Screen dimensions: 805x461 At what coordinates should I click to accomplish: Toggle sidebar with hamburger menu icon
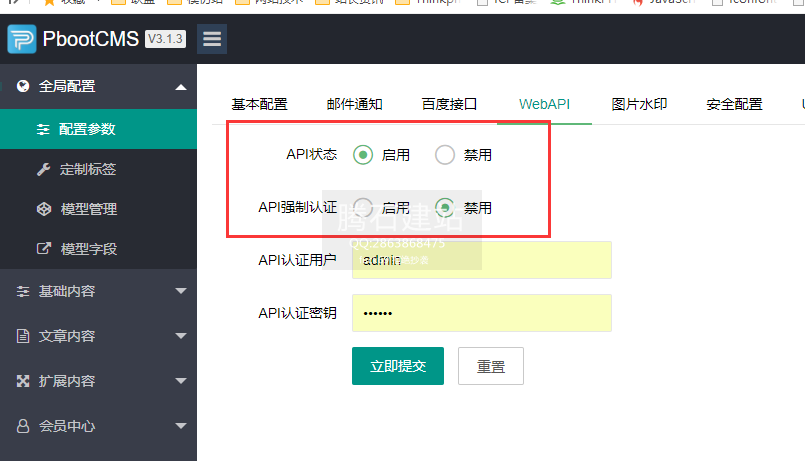pos(211,40)
